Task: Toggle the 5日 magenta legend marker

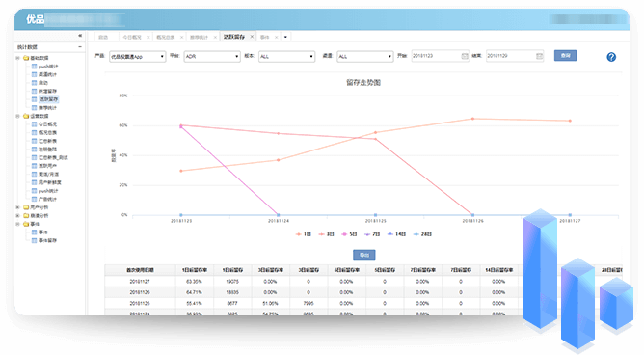Action: 344,234
